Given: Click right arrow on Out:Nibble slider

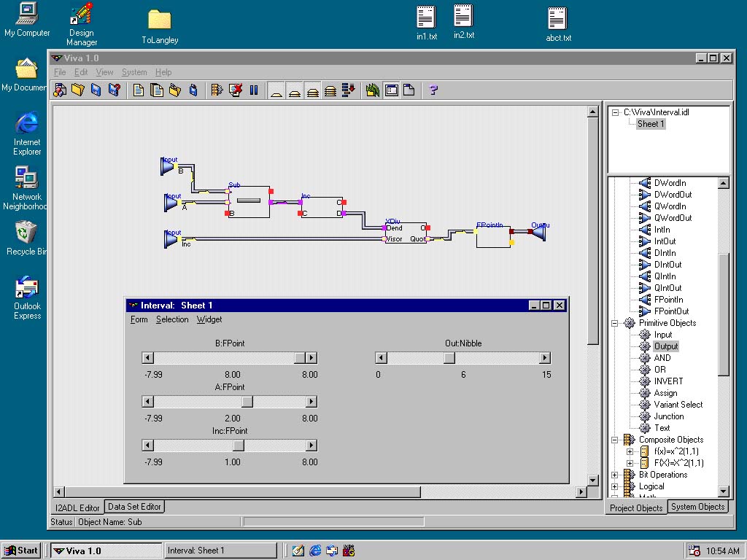Looking at the screenshot, I should coord(544,358).
